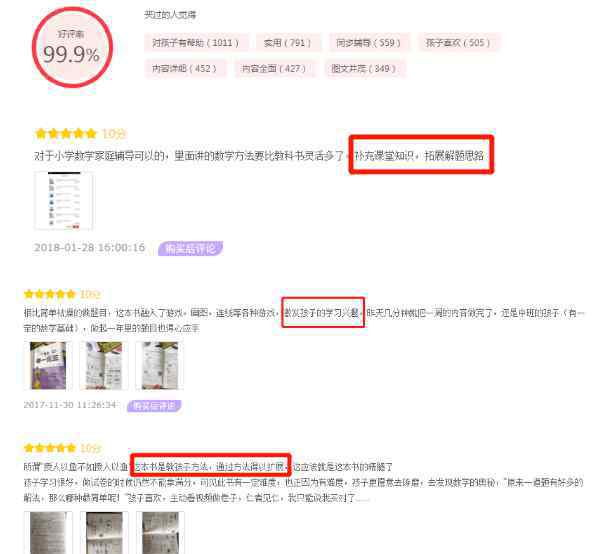Pick the 内容全面 (427) tag
This screenshot has width=616, height=554.
point(274,68)
